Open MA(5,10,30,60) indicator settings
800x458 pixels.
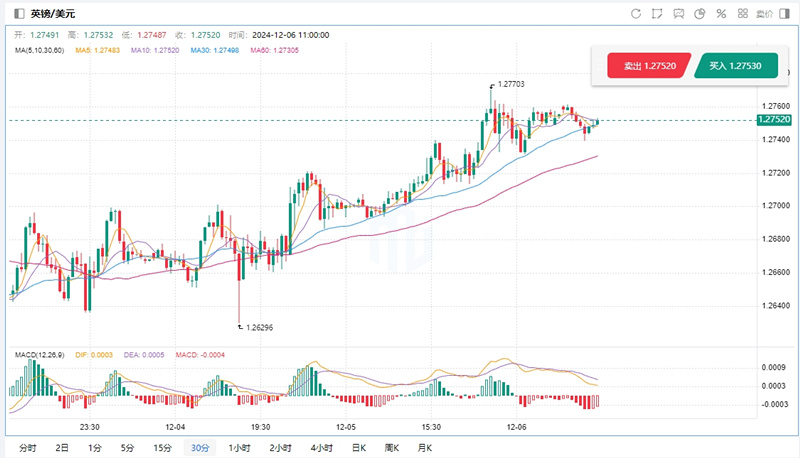click(42, 49)
